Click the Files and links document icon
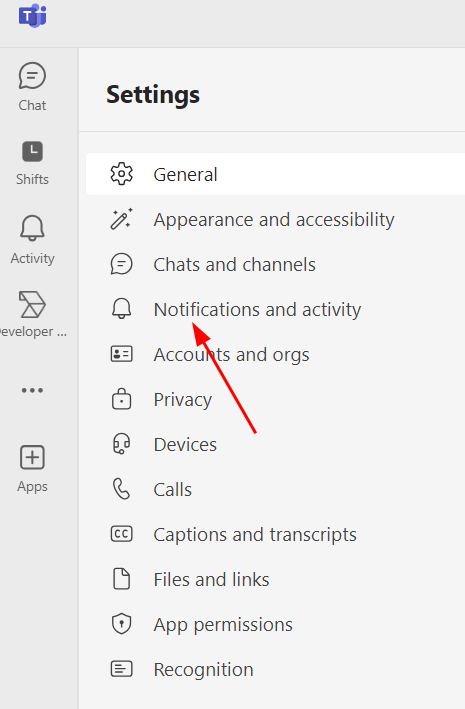Screen dimensions: 465x709 122,579
